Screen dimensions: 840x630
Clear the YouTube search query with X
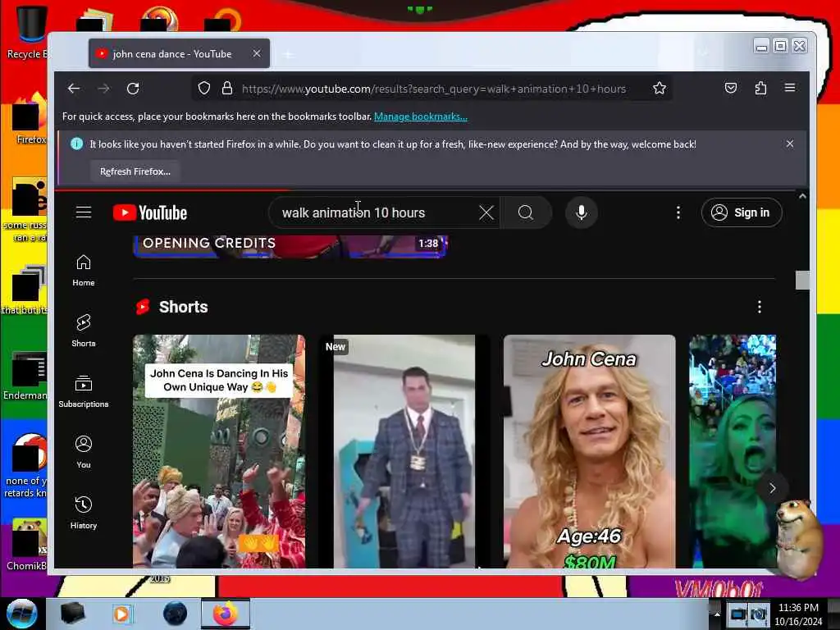pos(486,212)
